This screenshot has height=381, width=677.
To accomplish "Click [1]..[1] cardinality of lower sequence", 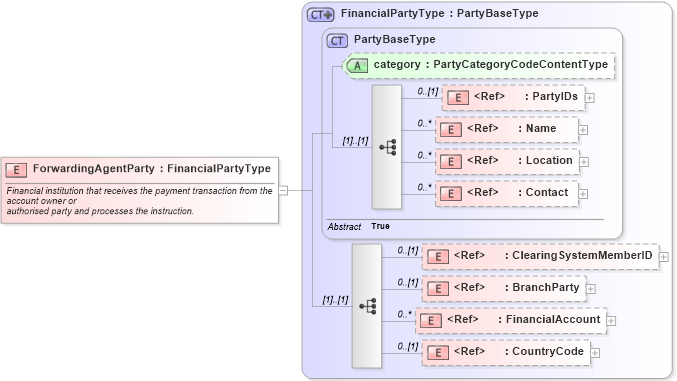I will point(335,300).
